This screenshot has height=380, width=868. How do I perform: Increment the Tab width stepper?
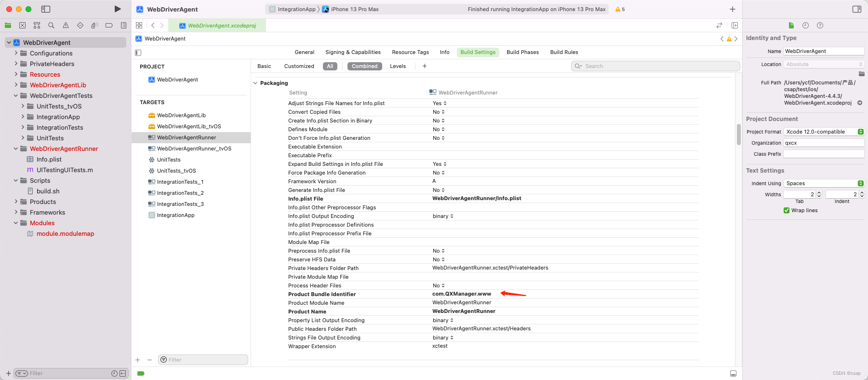[819, 192]
